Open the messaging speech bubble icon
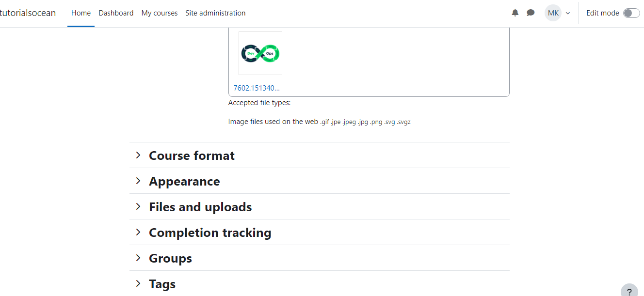This screenshot has width=644, height=296. pyautogui.click(x=531, y=13)
